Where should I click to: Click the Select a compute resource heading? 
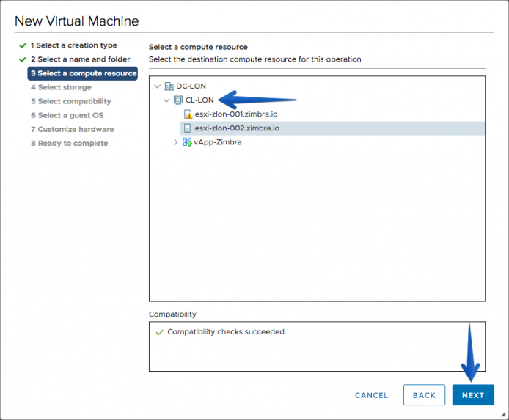tap(198, 47)
